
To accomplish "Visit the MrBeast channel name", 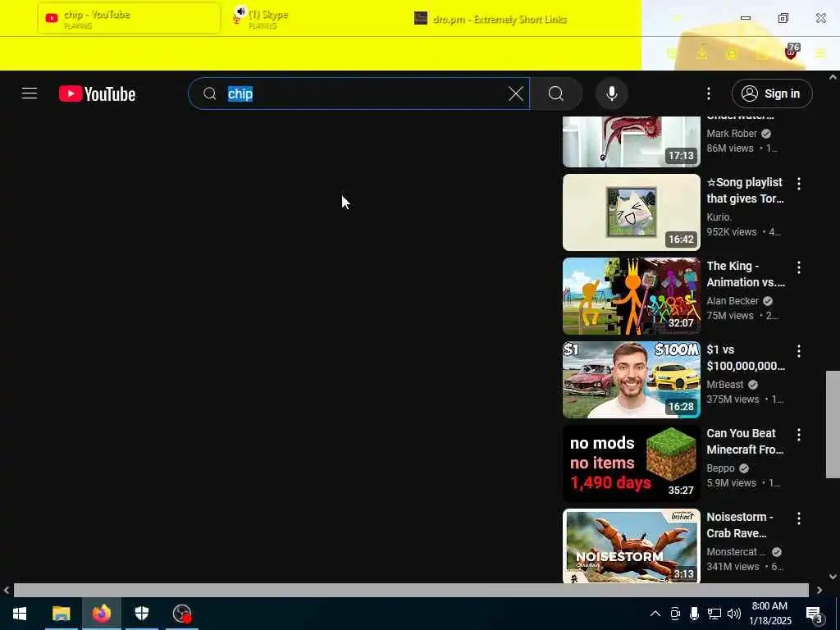I will click(x=725, y=384).
